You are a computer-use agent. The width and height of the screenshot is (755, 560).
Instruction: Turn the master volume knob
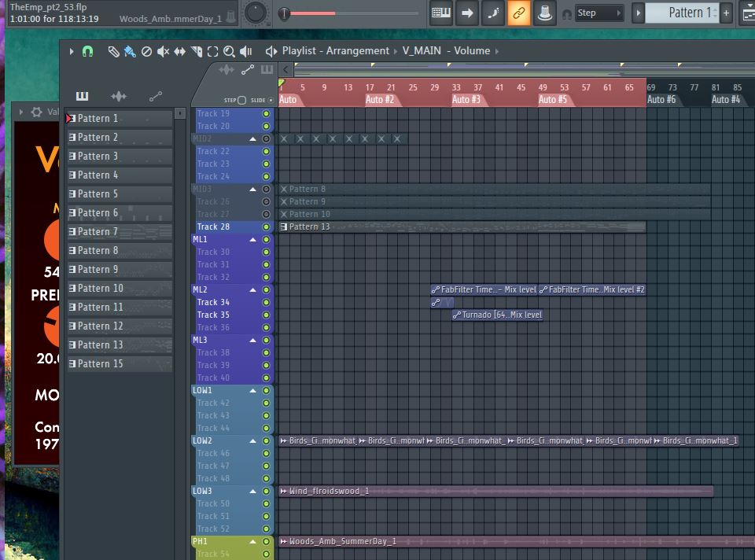pyautogui.click(x=256, y=13)
